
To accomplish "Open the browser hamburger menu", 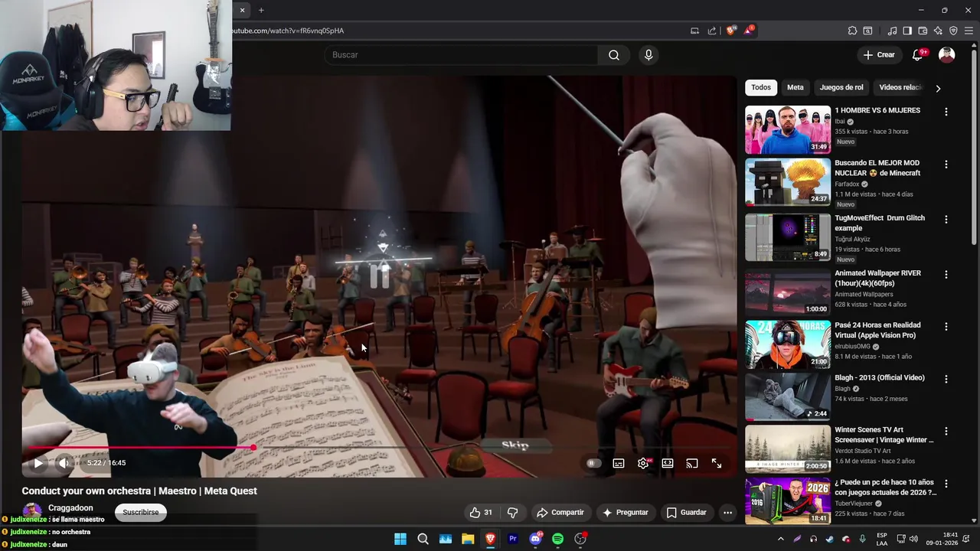I will 968,31.
